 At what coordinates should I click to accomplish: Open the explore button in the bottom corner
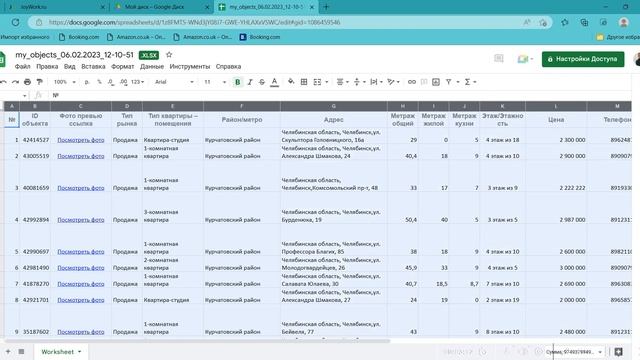coord(619,351)
